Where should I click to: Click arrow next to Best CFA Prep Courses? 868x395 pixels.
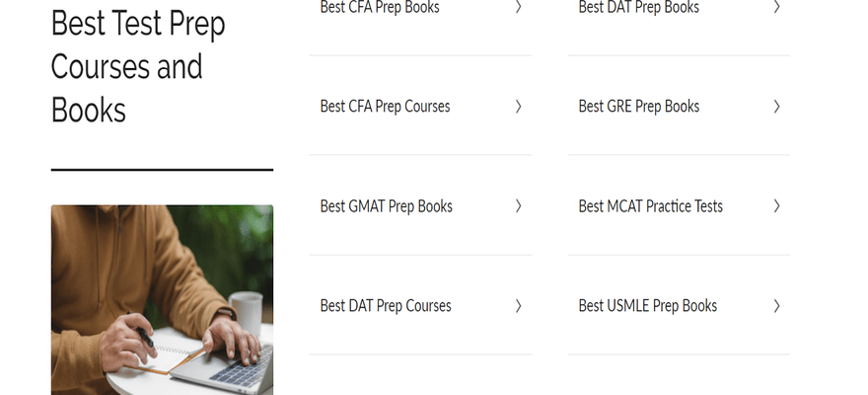coord(518,107)
